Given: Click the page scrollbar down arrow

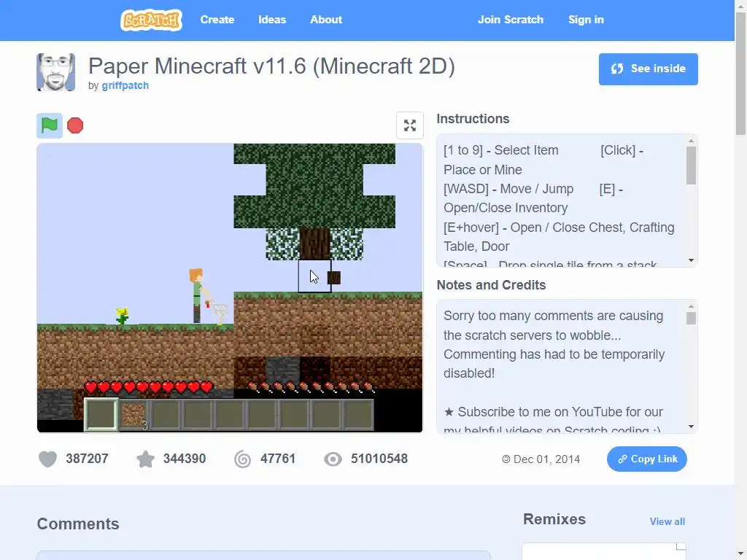Looking at the screenshot, I should (741, 555).
